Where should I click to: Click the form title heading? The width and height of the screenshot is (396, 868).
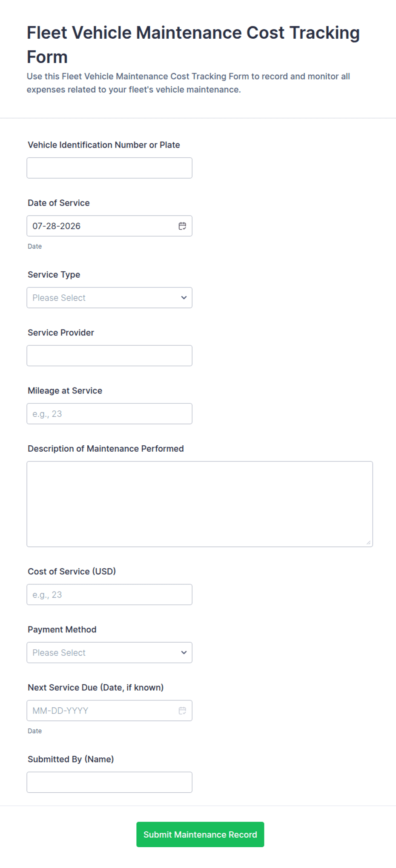(x=193, y=45)
